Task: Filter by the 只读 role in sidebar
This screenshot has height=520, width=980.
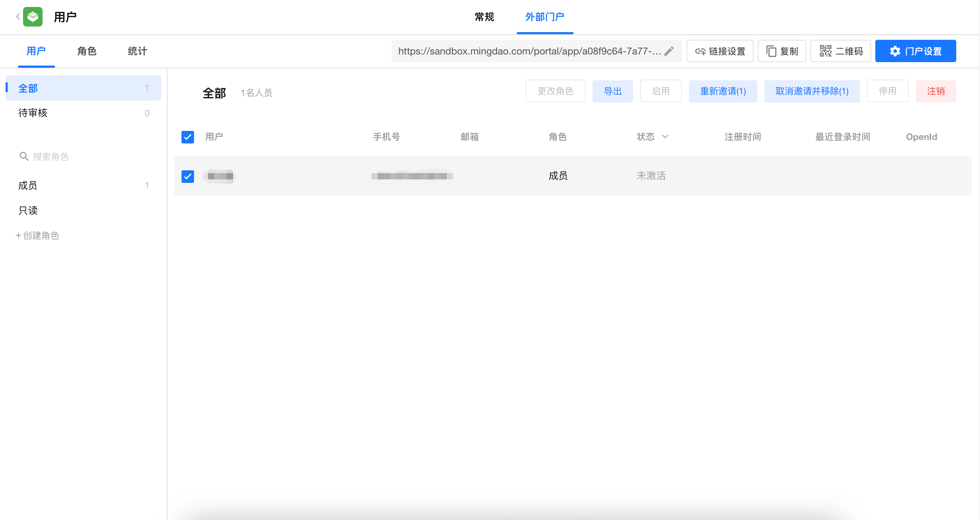Action: [83, 210]
